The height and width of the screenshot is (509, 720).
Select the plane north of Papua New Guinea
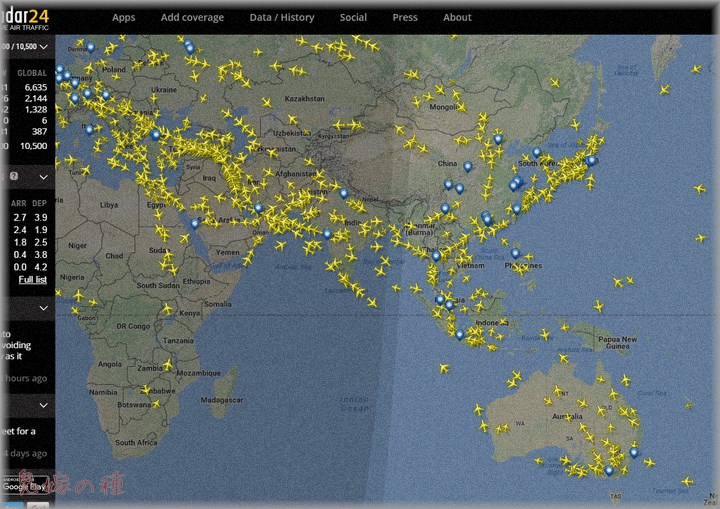pyautogui.click(x=598, y=305)
